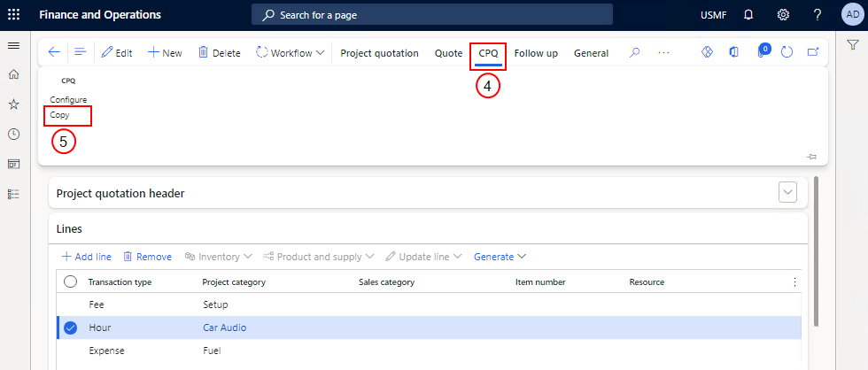Open the Generate dropdown

[x=500, y=257]
